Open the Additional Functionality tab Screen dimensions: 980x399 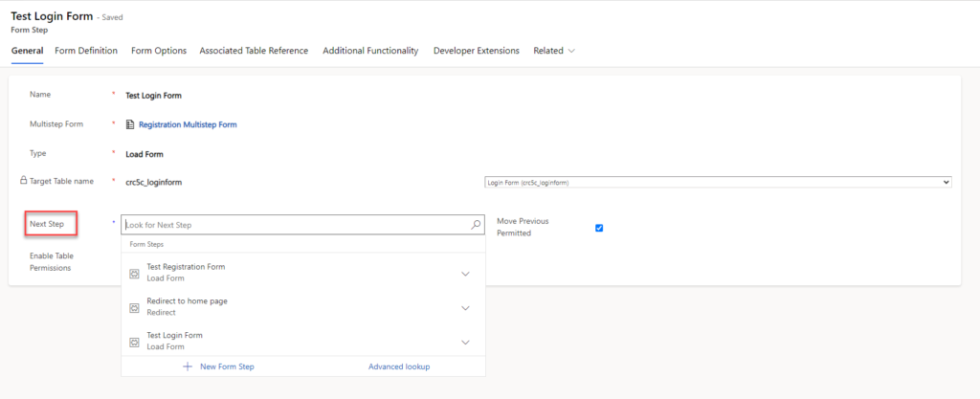pos(370,51)
